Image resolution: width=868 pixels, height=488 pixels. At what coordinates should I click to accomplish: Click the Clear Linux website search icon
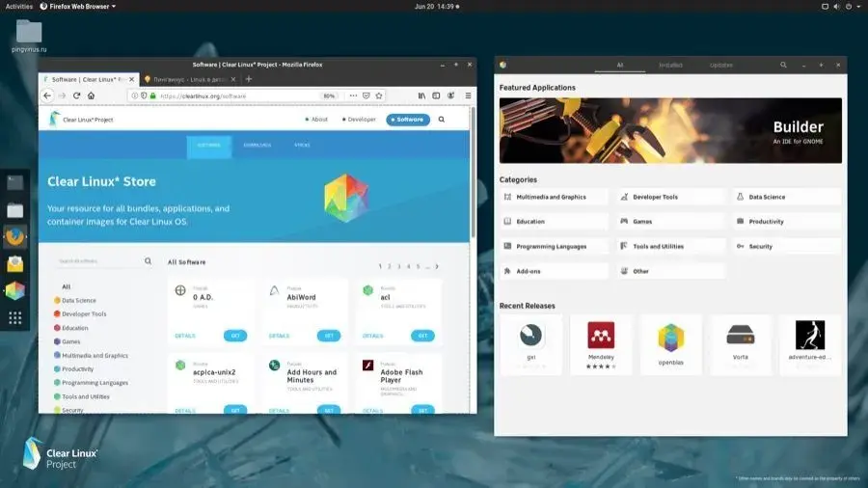click(441, 119)
